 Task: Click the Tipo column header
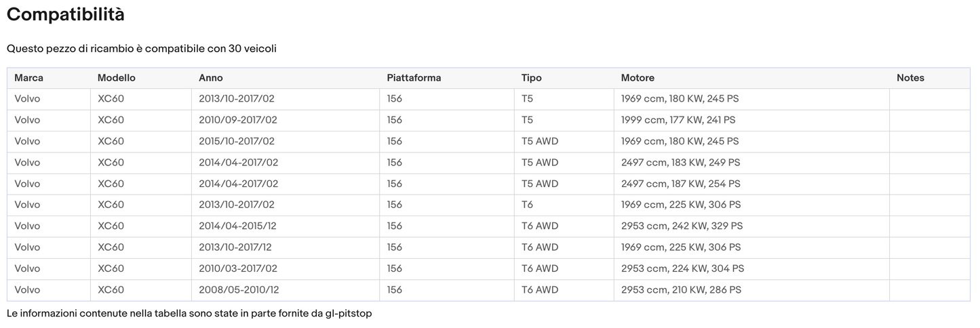pyautogui.click(x=531, y=78)
